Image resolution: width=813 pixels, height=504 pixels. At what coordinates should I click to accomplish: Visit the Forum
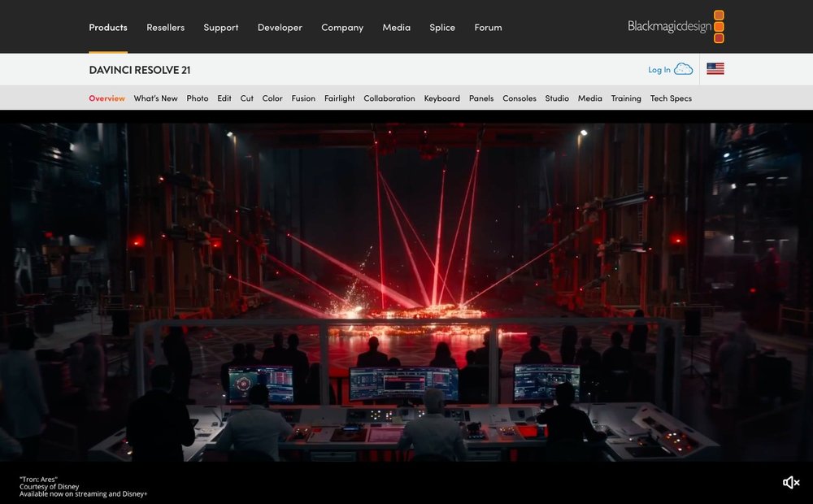coord(488,27)
